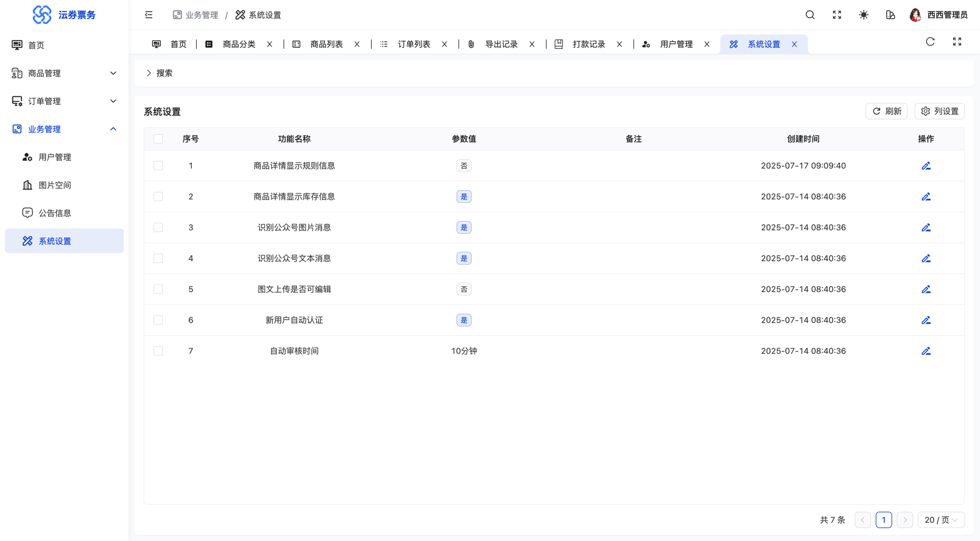The image size is (980, 541).
Task: Open the 20 / 页 page size dropdown
Action: pos(940,520)
